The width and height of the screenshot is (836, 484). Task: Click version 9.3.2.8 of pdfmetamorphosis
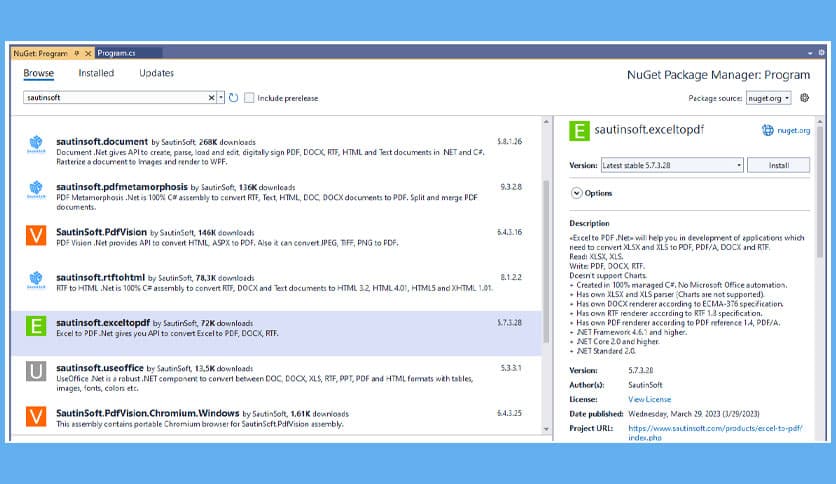pyautogui.click(x=511, y=187)
